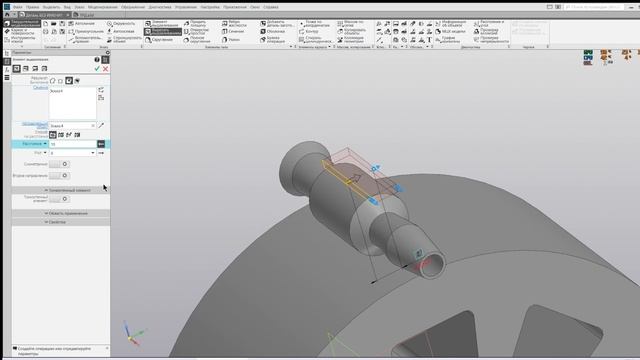The image size is (640, 360).
Task: Open the Modeling menu
Action: point(102,7)
